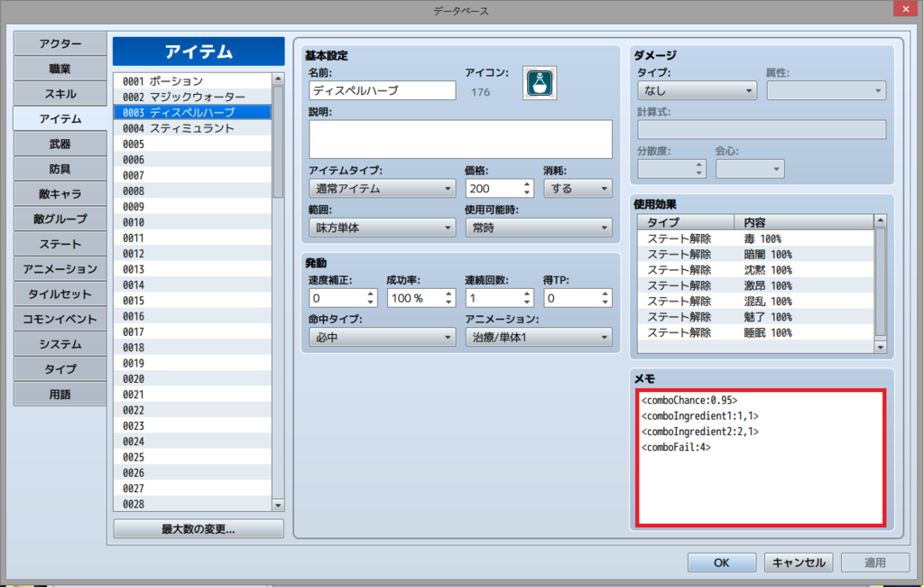Click the item list scrollbar up arrow

(x=278, y=79)
